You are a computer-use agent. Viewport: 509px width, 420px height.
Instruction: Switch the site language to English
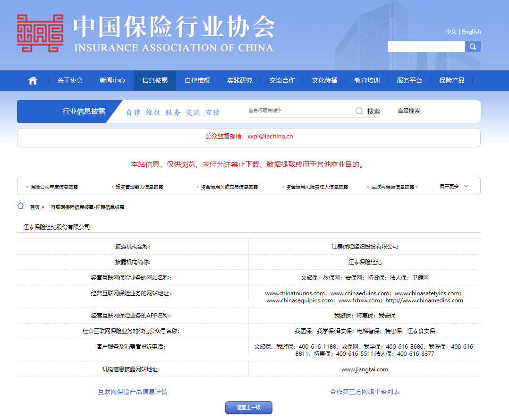click(x=471, y=32)
